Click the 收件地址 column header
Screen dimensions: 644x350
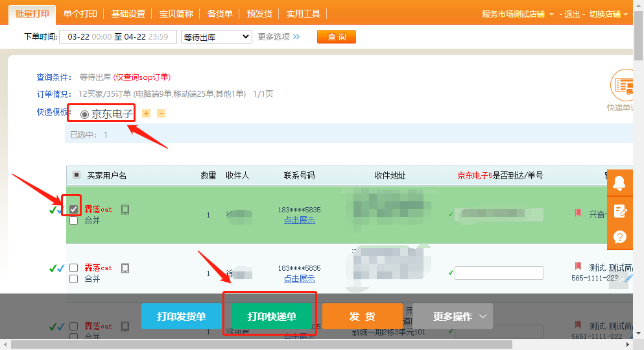coord(390,175)
